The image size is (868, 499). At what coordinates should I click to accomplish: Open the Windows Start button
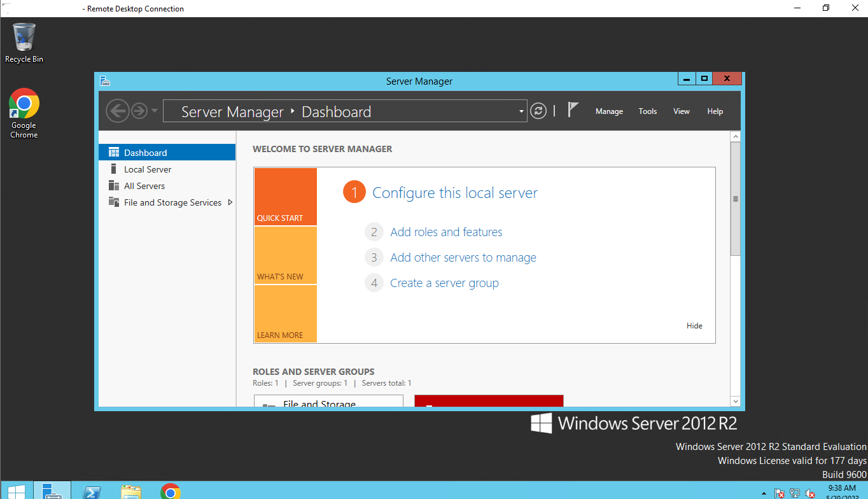16,491
